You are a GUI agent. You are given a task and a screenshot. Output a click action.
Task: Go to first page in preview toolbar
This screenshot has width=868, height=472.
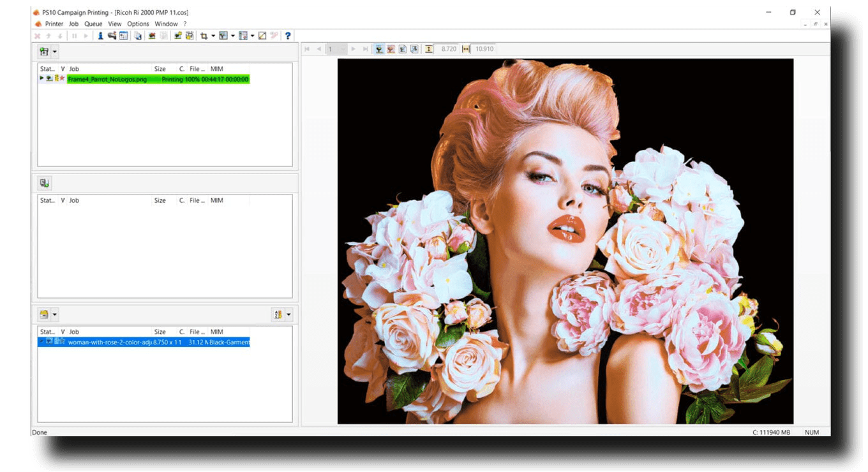coord(307,49)
